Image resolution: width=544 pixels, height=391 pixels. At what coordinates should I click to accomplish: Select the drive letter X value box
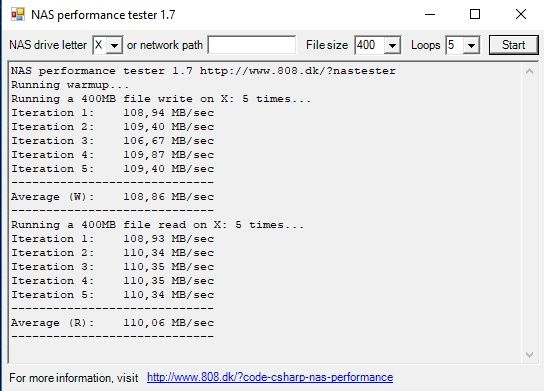(100, 45)
